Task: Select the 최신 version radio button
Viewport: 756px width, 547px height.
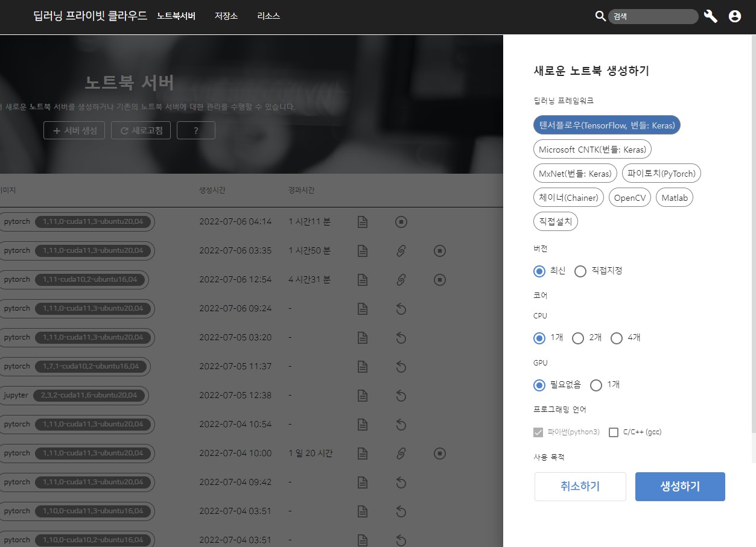Action: [x=539, y=271]
